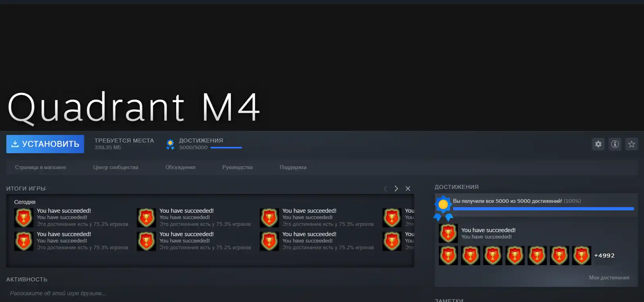Click the 5000/5000 achievements progress bar in header
Image resolution: width=644 pixels, height=302 pixels.
[226, 148]
